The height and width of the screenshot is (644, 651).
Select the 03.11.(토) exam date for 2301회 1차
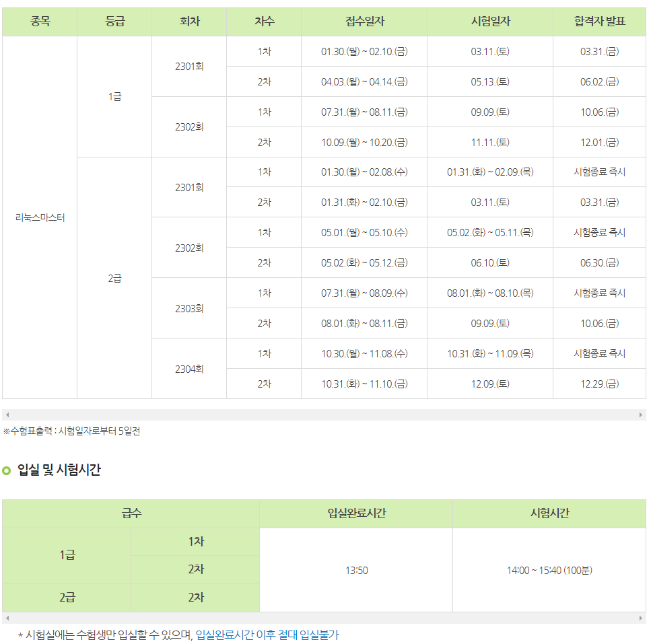pyautogui.click(x=489, y=50)
